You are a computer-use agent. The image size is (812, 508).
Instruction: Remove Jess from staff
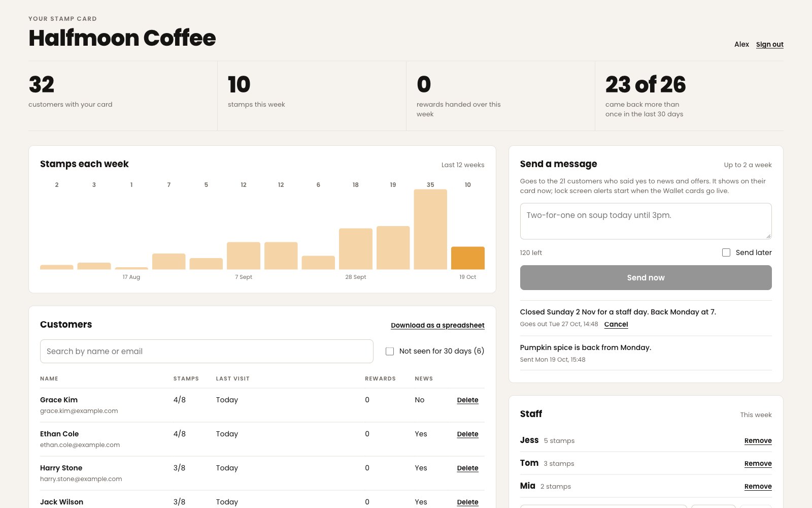coord(758,440)
